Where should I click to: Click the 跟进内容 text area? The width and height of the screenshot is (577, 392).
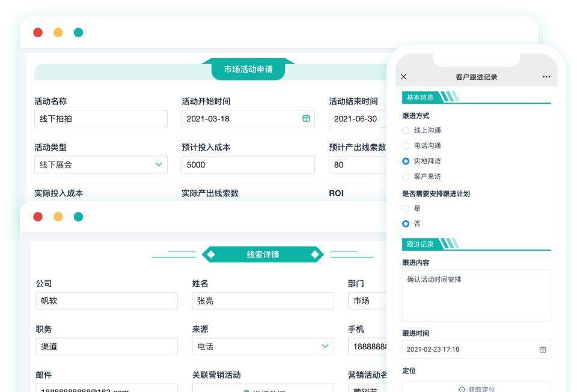(x=477, y=296)
